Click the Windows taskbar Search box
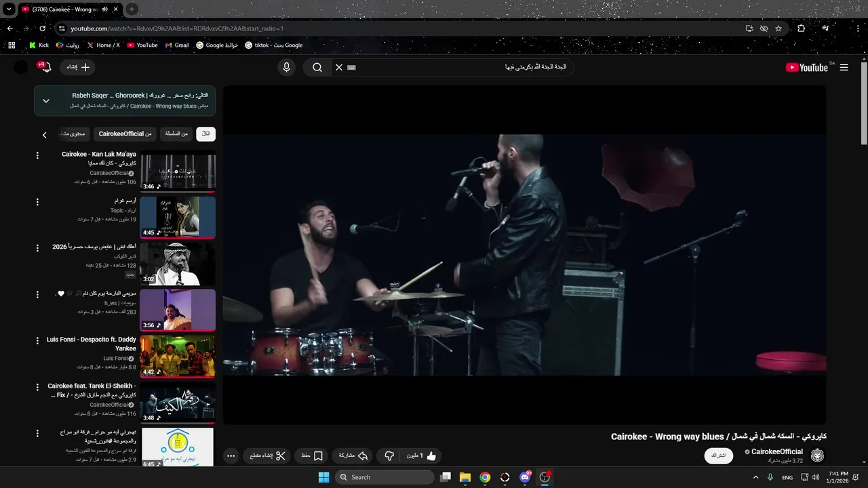The width and height of the screenshot is (868, 488). click(384, 477)
